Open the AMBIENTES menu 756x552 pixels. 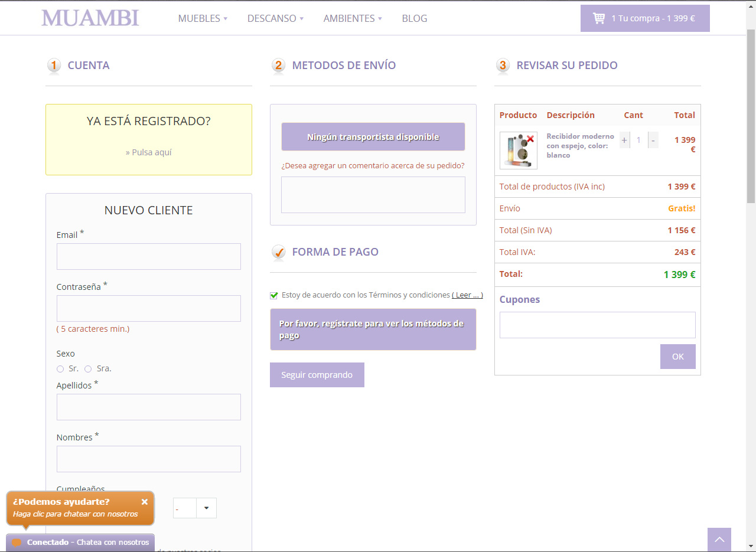[353, 18]
